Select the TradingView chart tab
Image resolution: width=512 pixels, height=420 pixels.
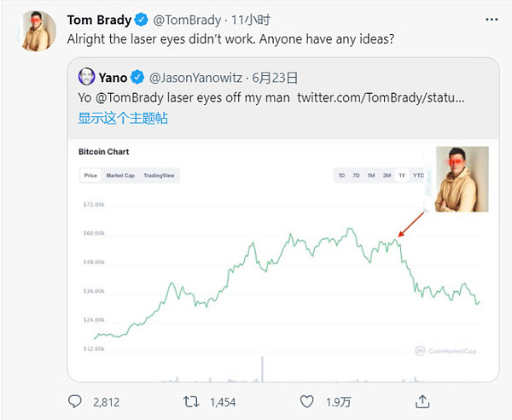[x=159, y=175]
